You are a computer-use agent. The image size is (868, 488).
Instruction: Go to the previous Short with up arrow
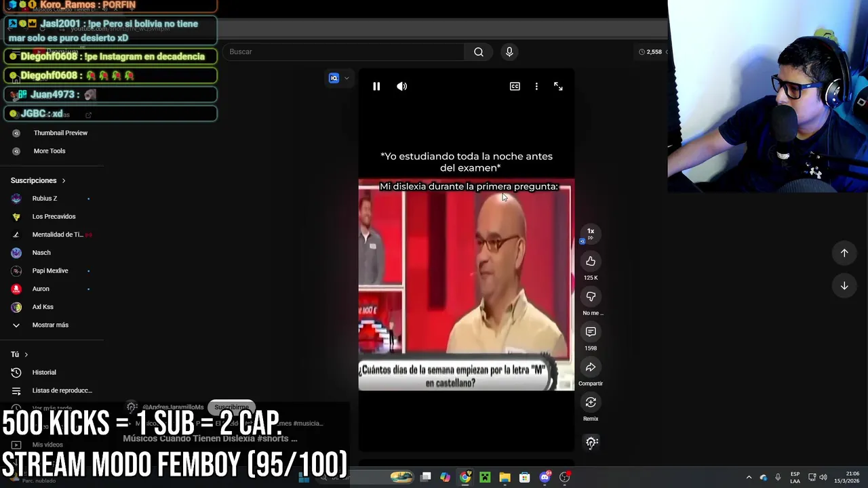[x=844, y=253]
